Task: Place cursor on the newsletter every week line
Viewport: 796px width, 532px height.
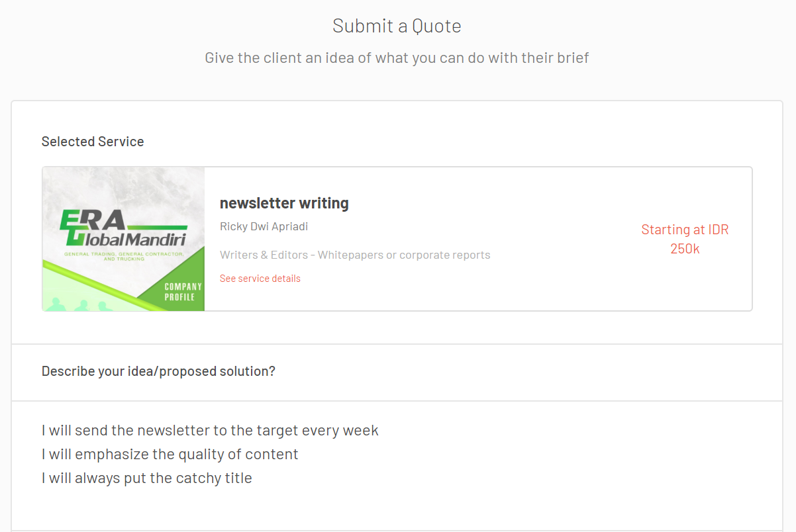Action: point(210,430)
